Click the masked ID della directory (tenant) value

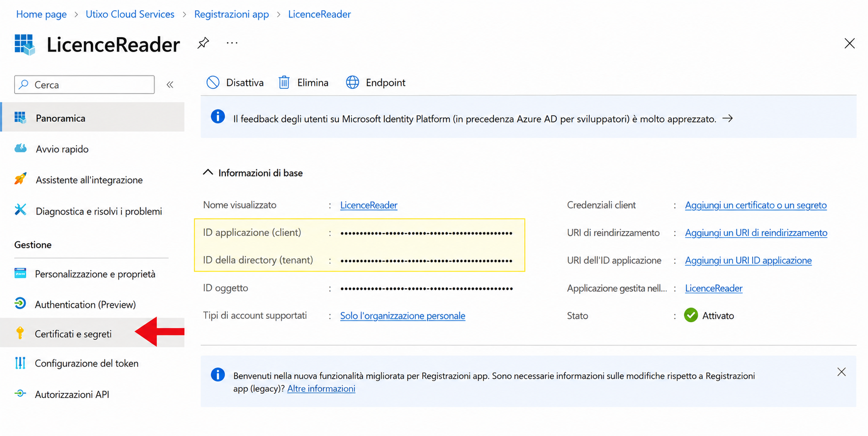pos(427,260)
